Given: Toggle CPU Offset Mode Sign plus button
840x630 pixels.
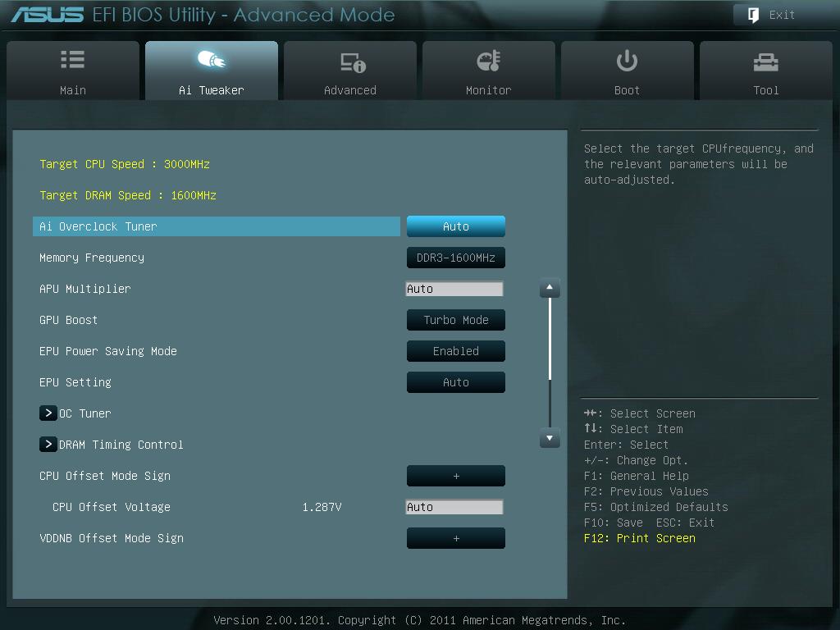Looking at the screenshot, I should tap(456, 476).
